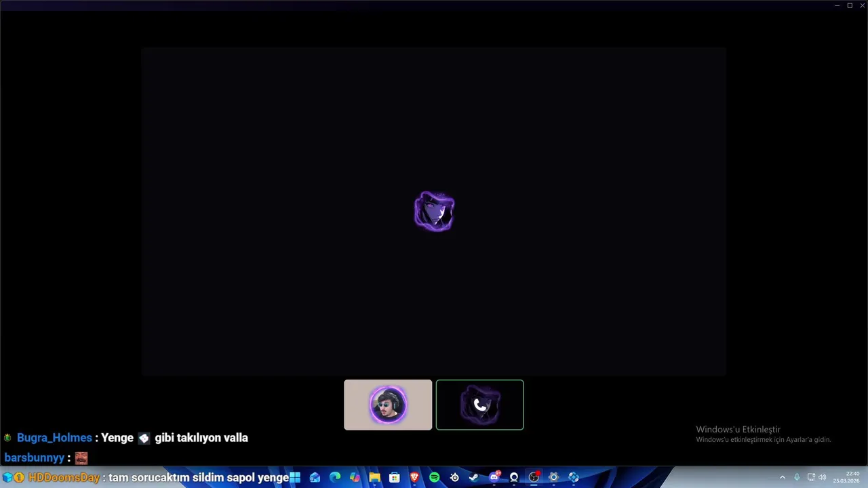This screenshot has height=488, width=868.
Task: Open Steam from the taskbar
Action: point(474,477)
